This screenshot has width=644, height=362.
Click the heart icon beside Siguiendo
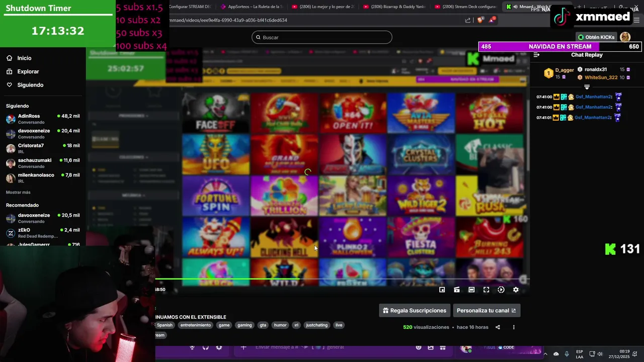coord(9,85)
